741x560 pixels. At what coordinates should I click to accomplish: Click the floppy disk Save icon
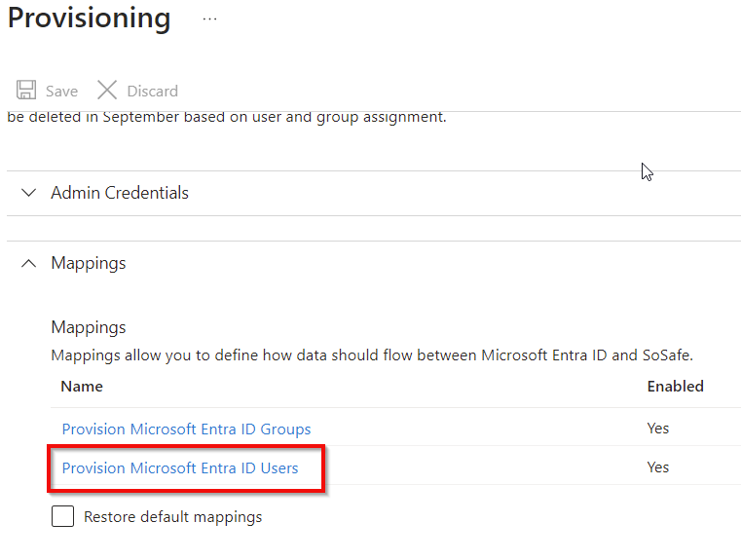26,91
